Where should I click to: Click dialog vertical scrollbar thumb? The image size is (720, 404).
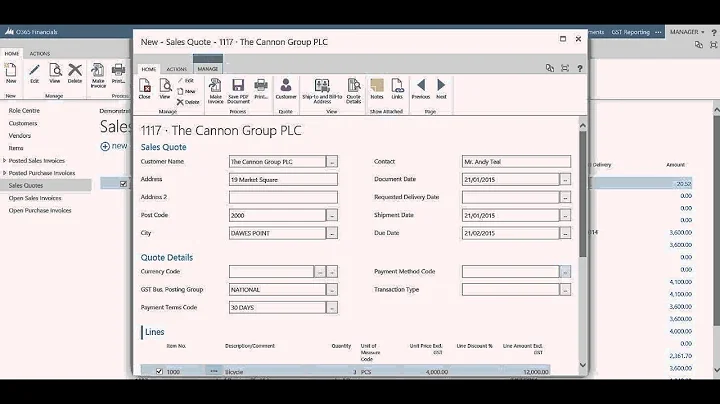tap(583, 194)
